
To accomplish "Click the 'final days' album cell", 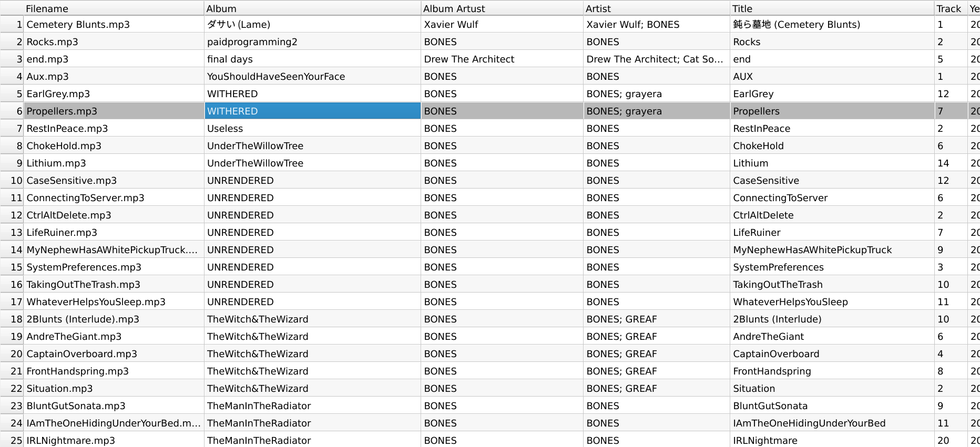I will (312, 59).
